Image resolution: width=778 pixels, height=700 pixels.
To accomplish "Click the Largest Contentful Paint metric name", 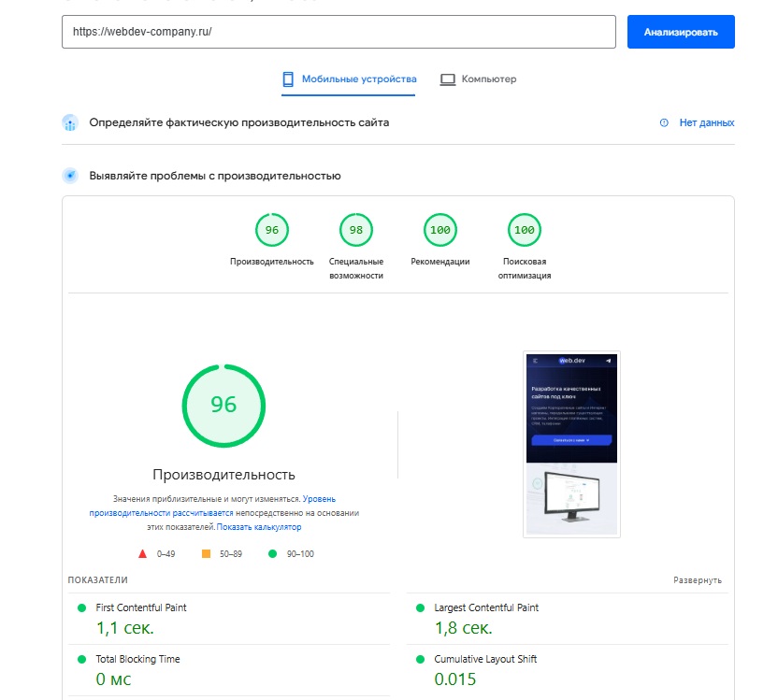I will (486, 607).
